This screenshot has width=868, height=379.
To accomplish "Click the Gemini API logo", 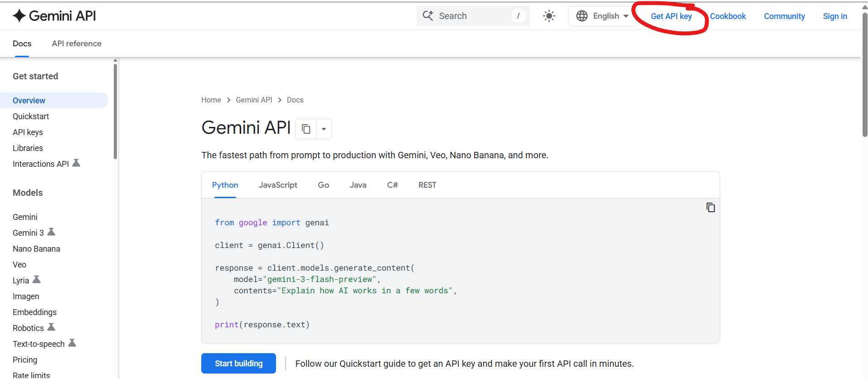I will click(54, 16).
